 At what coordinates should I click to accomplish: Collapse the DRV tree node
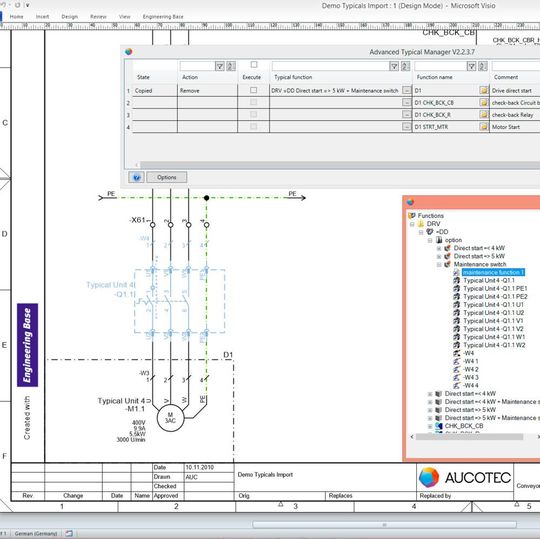coord(412,224)
